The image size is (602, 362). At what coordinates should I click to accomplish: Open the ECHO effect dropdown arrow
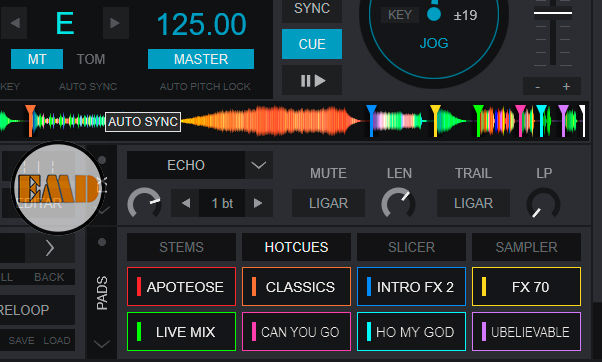[258, 165]
